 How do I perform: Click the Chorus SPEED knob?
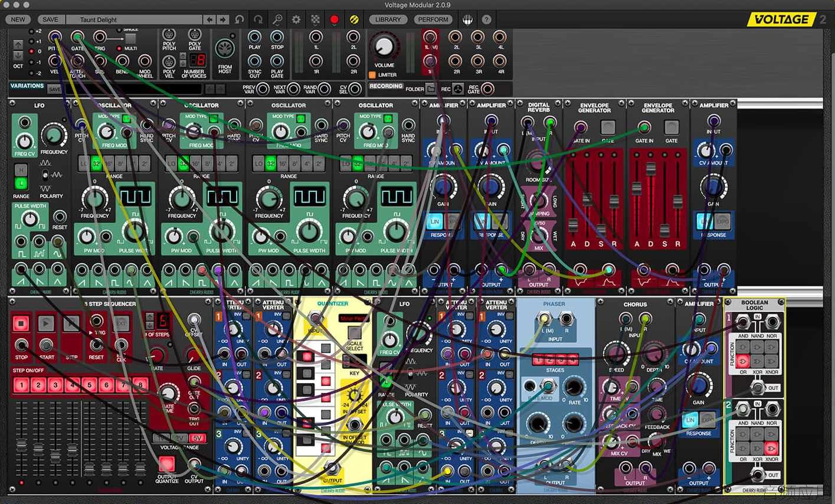616,354
